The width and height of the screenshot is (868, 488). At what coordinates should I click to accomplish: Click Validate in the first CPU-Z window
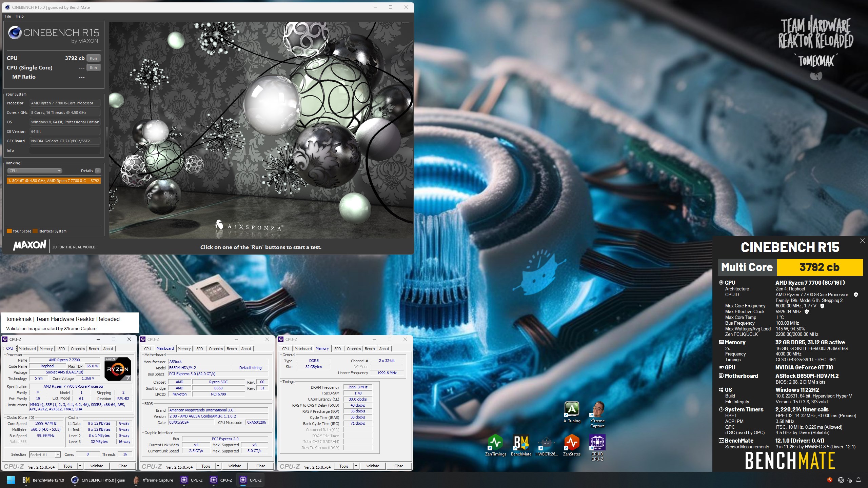click(97, 466)
